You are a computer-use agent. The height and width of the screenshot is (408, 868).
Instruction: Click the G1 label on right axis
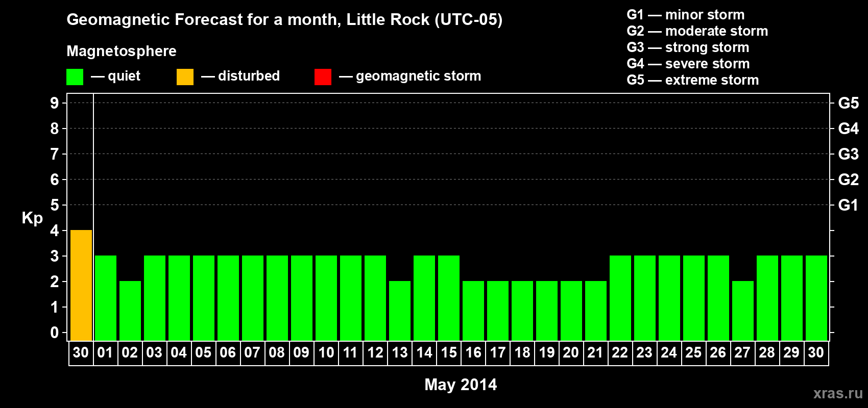click(x=849, y=205)
